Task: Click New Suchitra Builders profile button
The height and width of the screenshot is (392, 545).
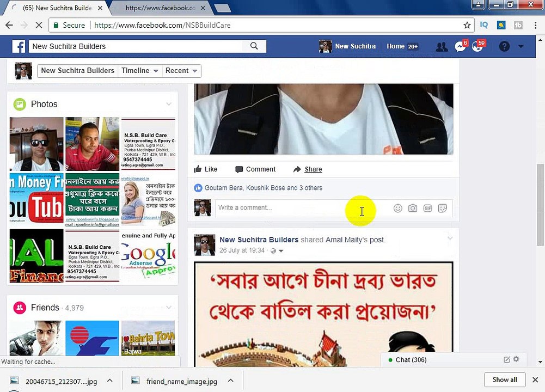Action: click(77, 71)
